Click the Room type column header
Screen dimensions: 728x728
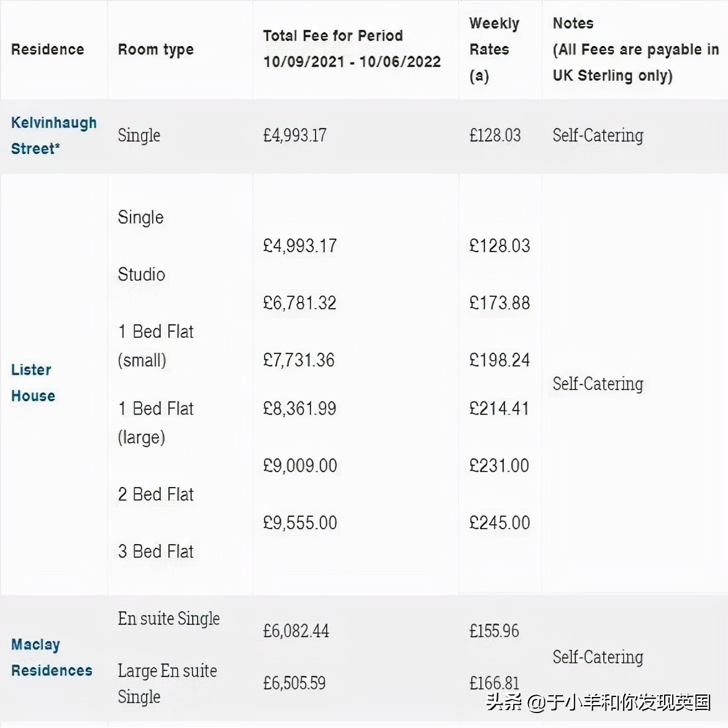(156, 50)
